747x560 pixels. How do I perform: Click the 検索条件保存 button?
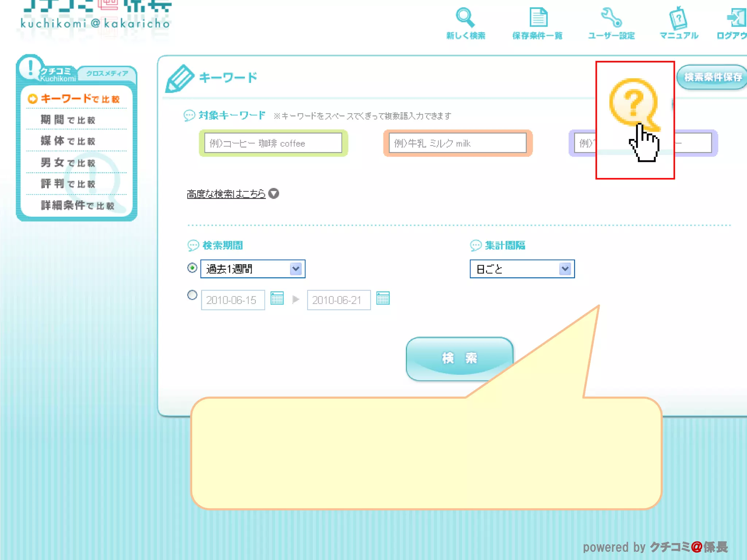pos(712,77)
